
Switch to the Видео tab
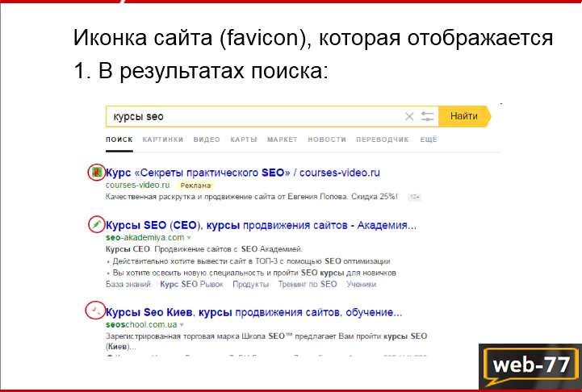click(x=207, y=140)
